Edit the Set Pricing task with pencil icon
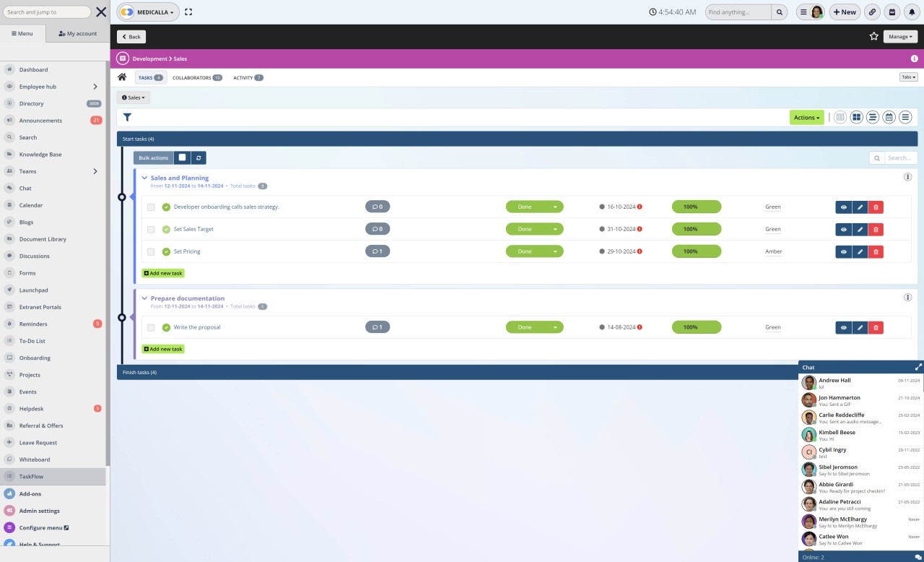Image resolution: width=924 pixels, height=562 pixels. coord(860,251)
